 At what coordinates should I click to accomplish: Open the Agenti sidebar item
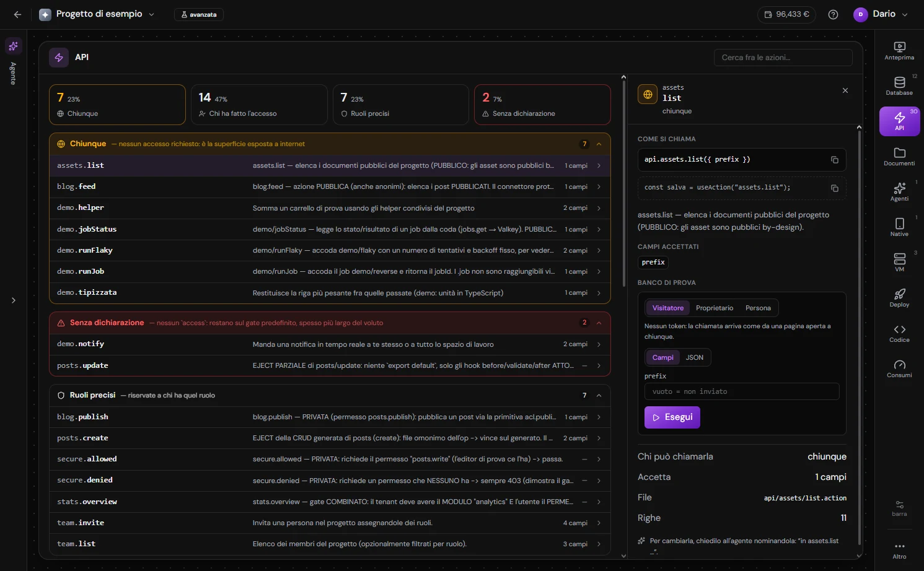pos(899,192)
